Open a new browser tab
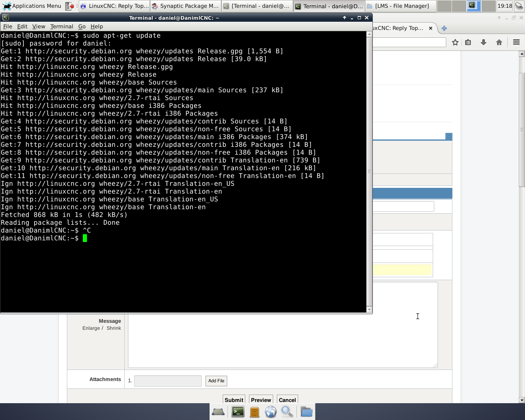The height and width of the screenshot is (420, 525). (x=444, y=28)
